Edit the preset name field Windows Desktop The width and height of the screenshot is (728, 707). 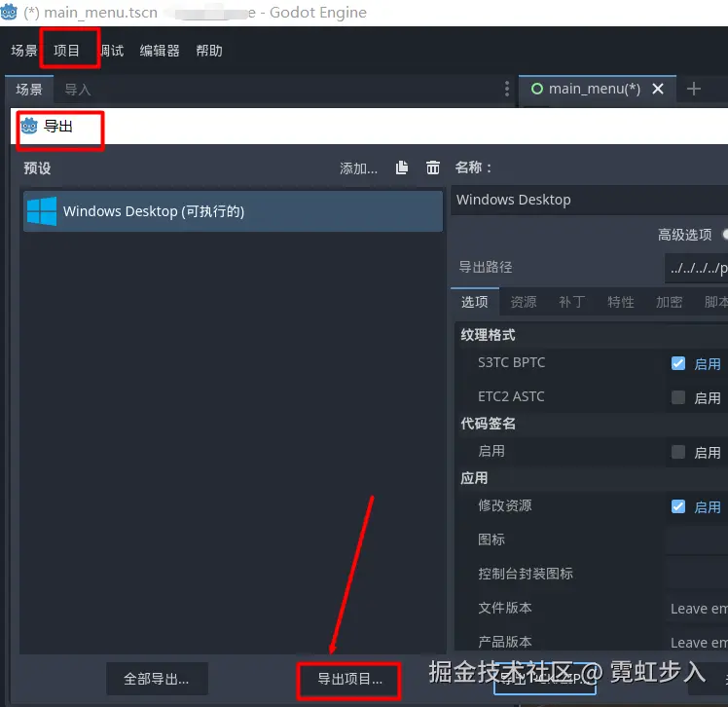(589, 200)
